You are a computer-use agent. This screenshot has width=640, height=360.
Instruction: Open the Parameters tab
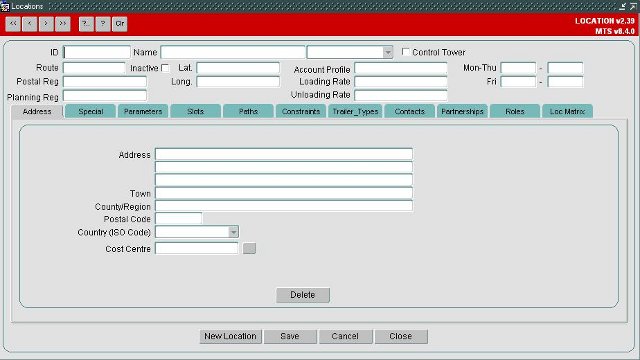[x=143, y=111]
